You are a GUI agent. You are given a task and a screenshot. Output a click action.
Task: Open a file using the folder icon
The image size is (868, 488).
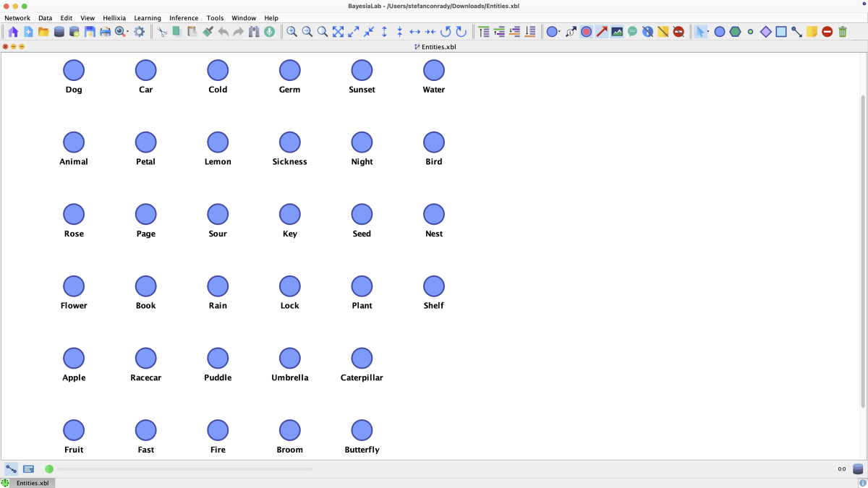click(x=43, y=32)
